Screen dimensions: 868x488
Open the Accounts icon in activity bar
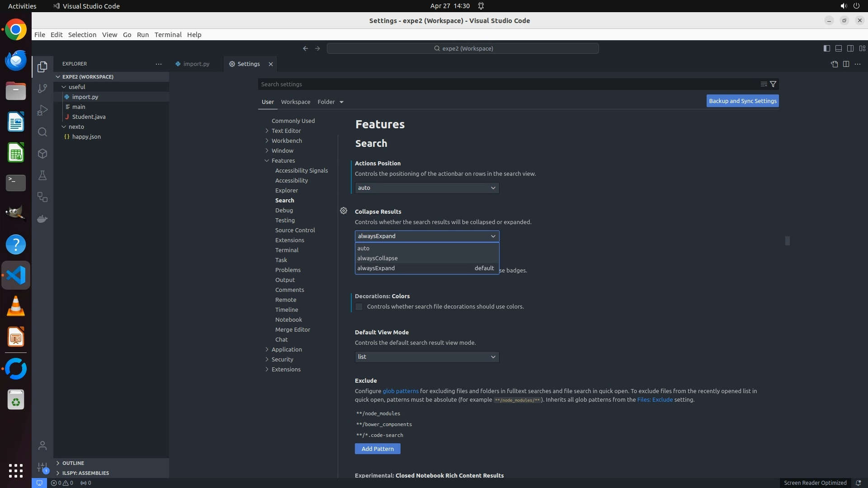42,446
